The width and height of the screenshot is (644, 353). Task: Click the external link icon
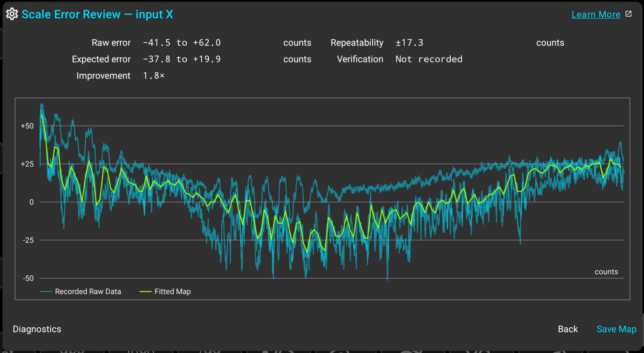click(629, 14)
